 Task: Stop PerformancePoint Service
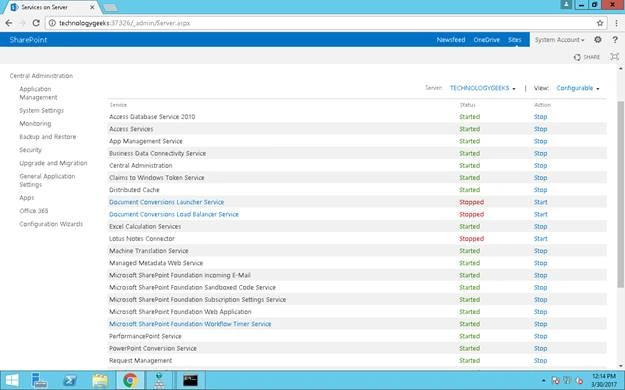[540, 336]
